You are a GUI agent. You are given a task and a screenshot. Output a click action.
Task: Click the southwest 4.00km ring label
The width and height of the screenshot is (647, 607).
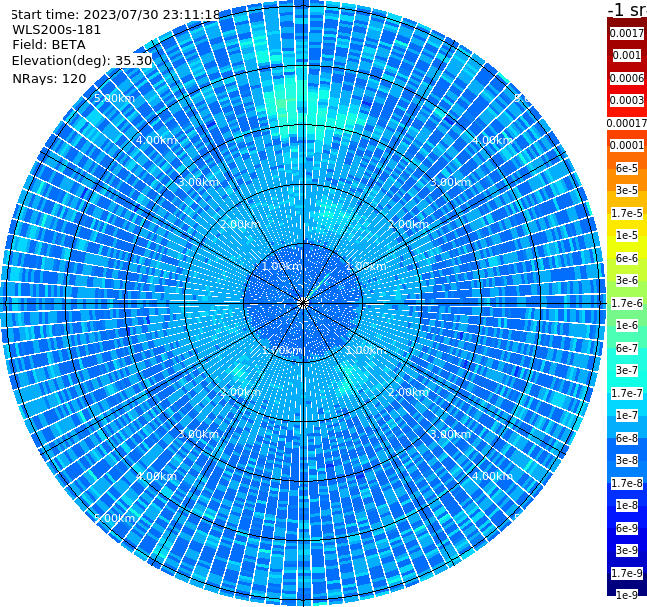pyautogui.click(x=156, y=476)
